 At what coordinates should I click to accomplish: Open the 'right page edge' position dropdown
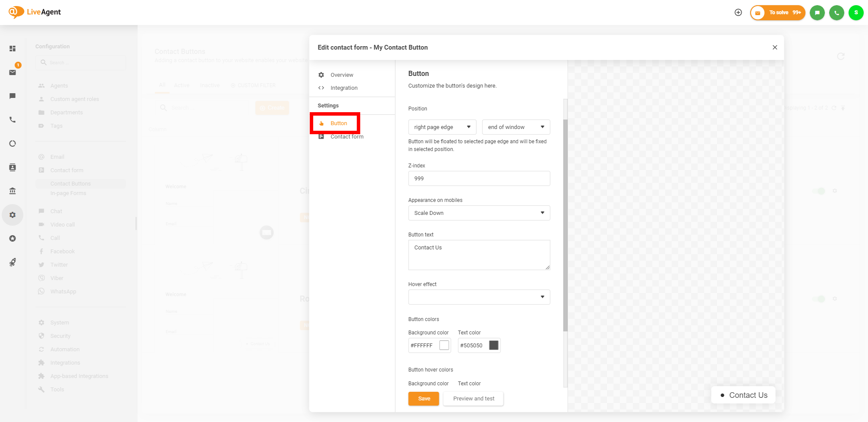point(442,127)
